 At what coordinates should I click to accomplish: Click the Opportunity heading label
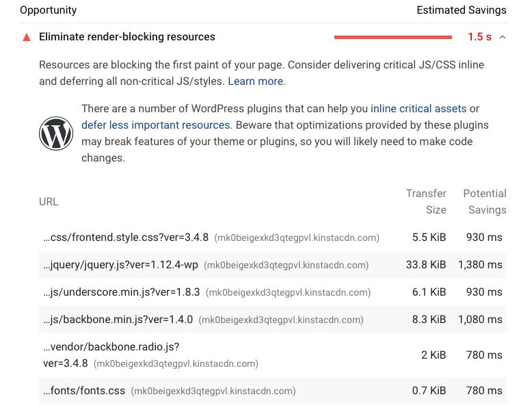point(48,10)
